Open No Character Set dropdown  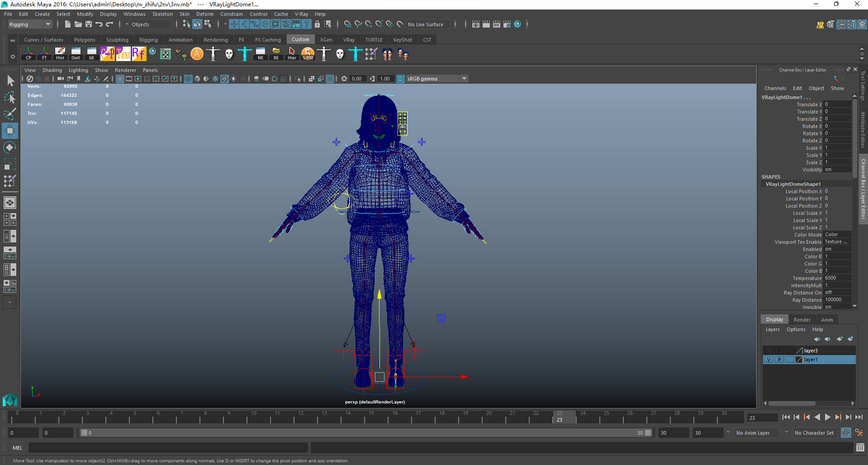click(x=816, y=433)
